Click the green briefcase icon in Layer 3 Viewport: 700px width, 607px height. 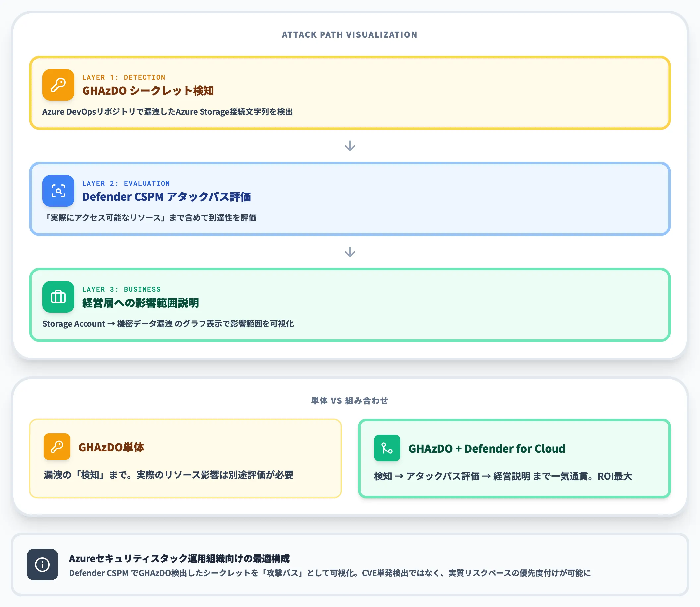click(58, 297)
